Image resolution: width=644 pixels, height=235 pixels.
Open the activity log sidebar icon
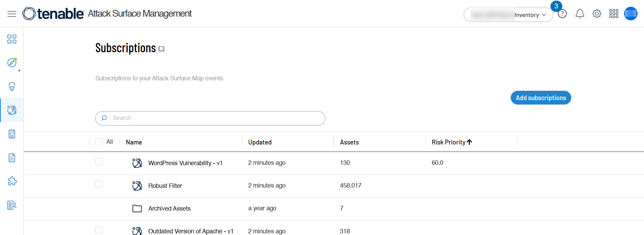pos(12,205)
